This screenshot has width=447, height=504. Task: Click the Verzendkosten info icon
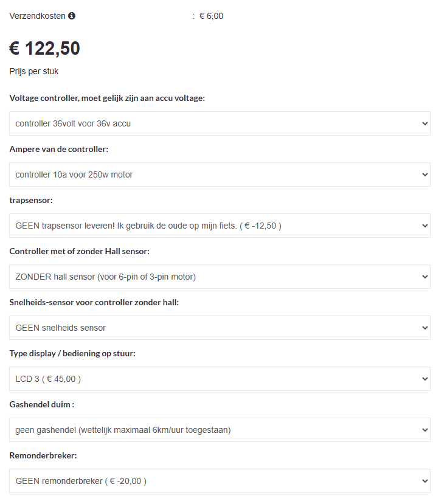(72, 16)
